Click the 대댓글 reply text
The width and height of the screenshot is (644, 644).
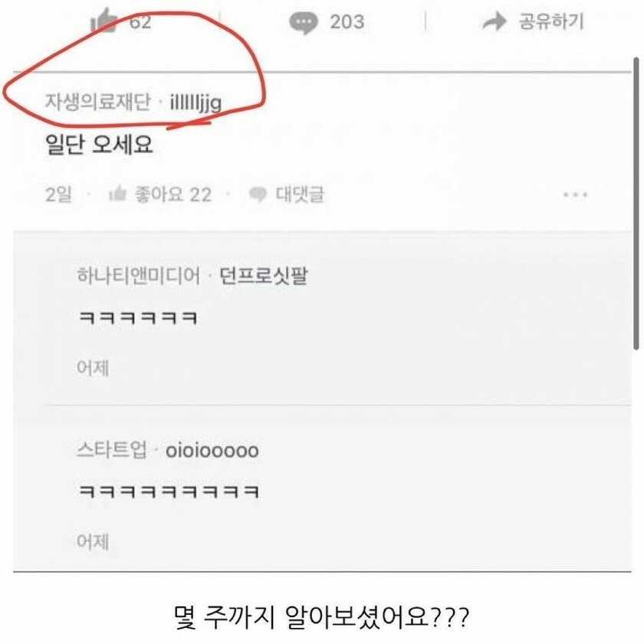pos(300,194)
